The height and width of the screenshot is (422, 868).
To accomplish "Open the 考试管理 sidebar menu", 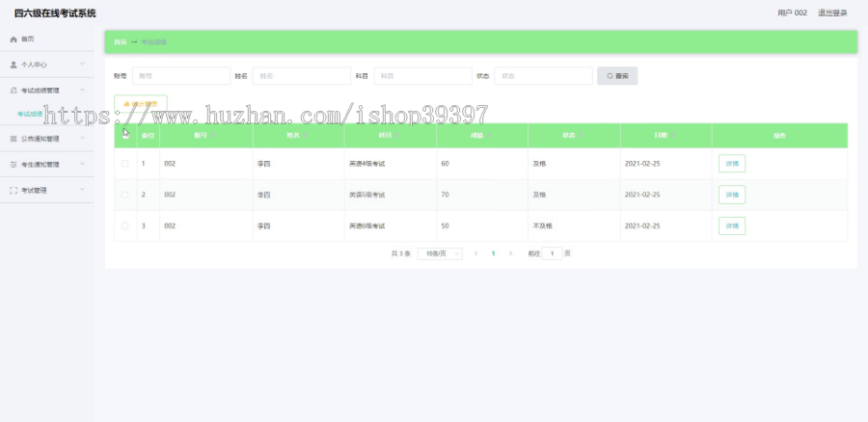I will pyautogui.click(x=47, y=190).
